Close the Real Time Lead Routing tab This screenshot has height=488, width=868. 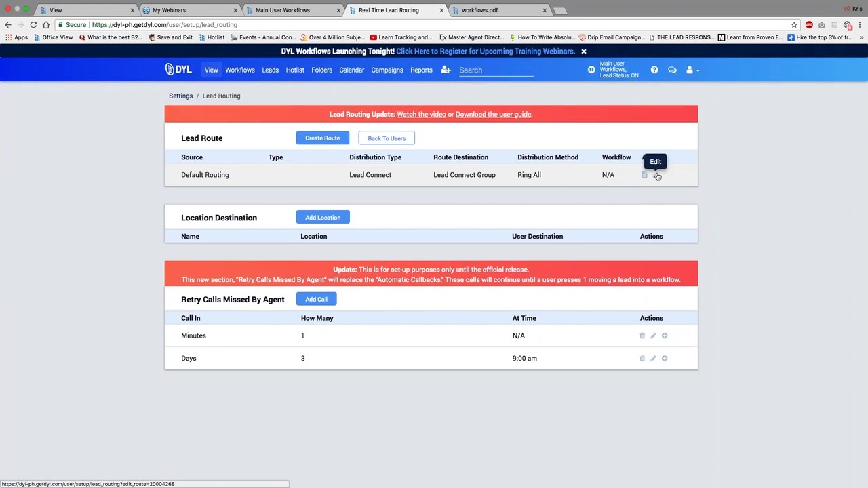441,10
